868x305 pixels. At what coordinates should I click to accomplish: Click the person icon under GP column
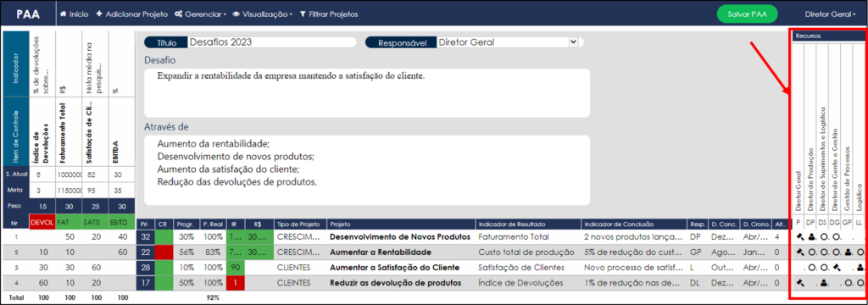(848, 252)
